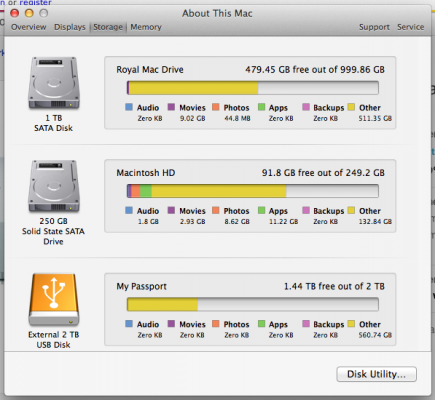The height and width of the screenshot is (400, 435).
Task: Switch to the Displays tab
Action: [x=70, y=27]
